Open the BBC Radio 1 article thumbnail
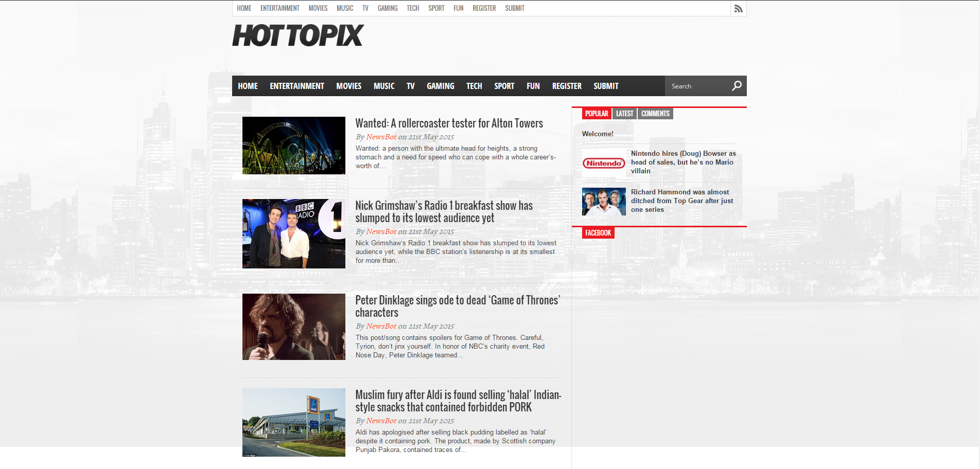Viewport: 980px width, 469px height. tap(294, 233)
